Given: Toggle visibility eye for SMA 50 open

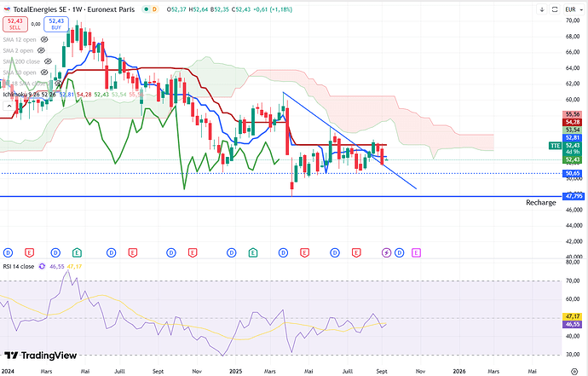Looking at the screenshot, I should (x=44, y=72).
